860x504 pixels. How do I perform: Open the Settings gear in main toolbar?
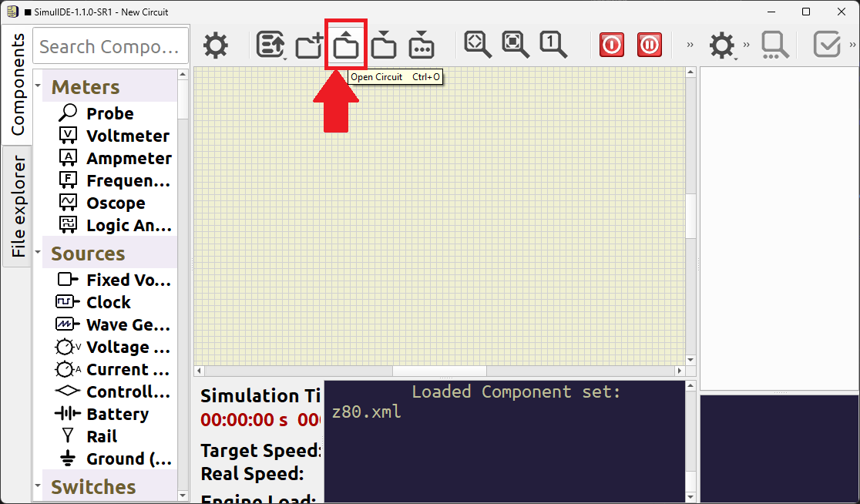tap(216, 46)
